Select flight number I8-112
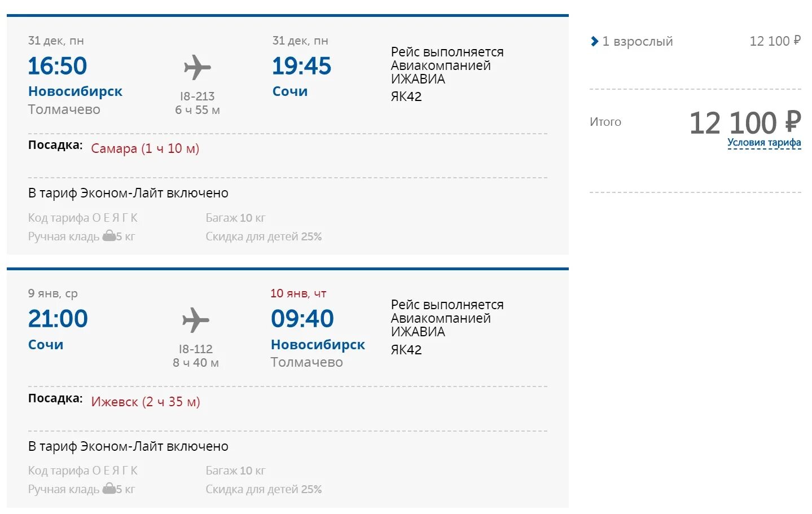This screenshot has height=514, width=812. coord(196,349)
